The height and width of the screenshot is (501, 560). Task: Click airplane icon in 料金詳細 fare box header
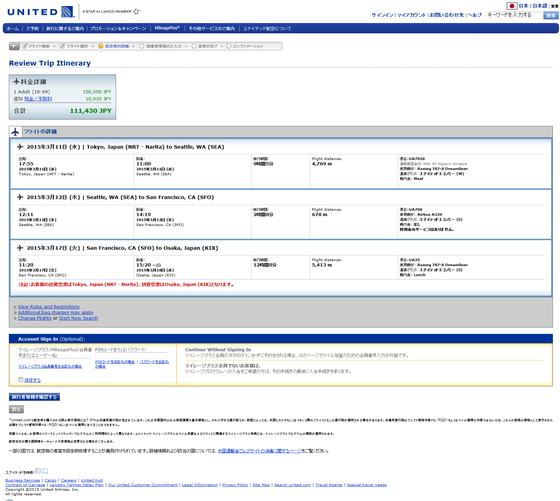[x=16, y=81]
